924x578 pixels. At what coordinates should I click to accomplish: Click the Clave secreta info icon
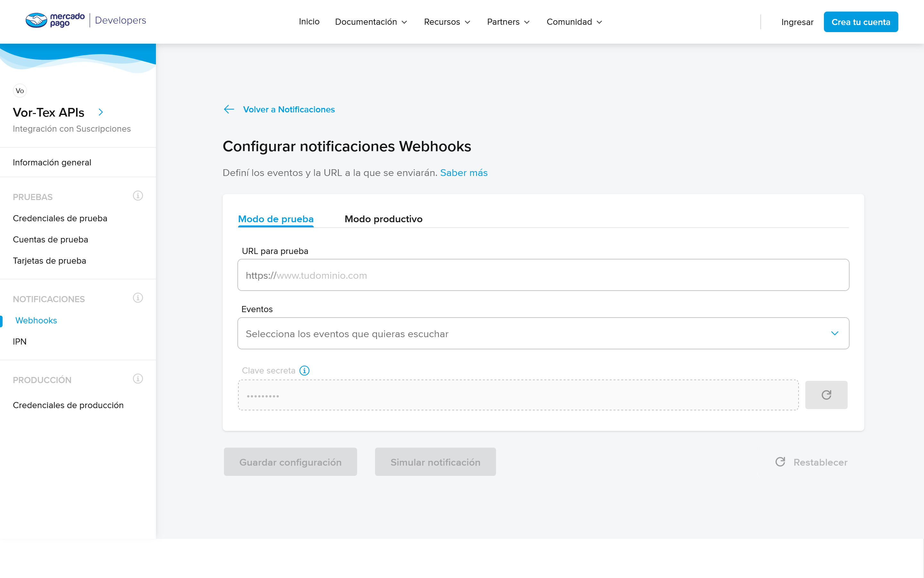(304, 371)
